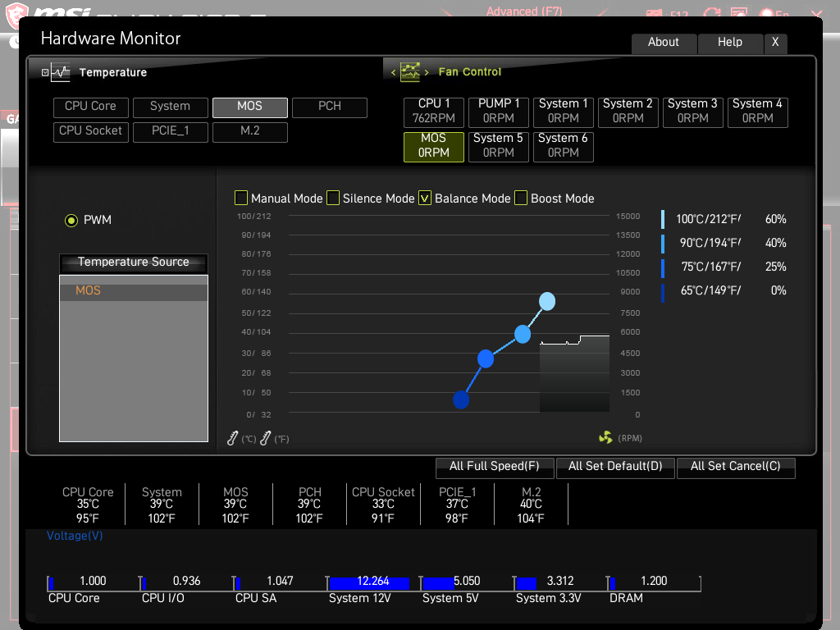The height and width of the screenshot is (630, 840).
Task: Click the Voltage(V) label
Action: (x=75, y=536)
